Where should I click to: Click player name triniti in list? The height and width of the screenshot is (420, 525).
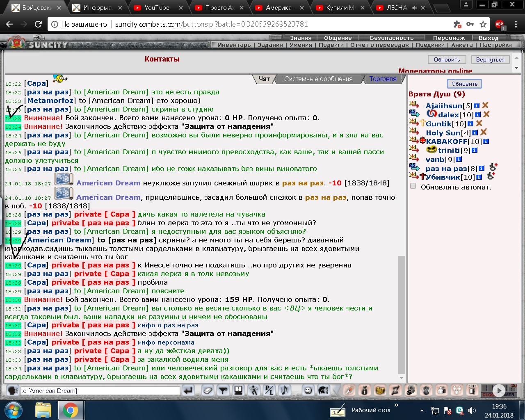pos(449,151)
